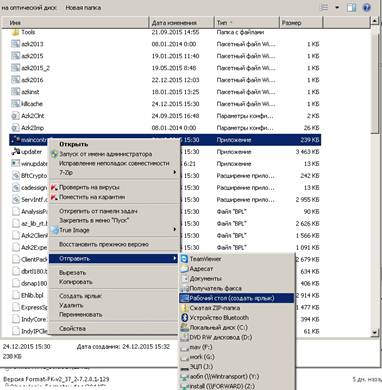Click the Устройство Bluetooth icon
Screen dimensions: 382x390
tap(184, 318)
